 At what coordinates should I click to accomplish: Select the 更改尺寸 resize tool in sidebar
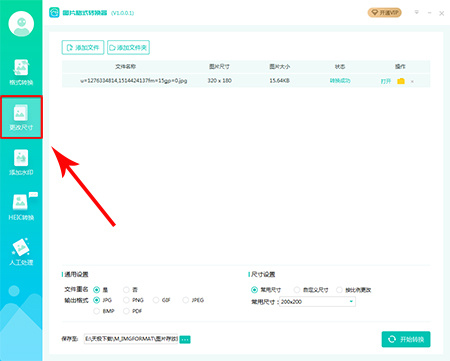[21, 117]
